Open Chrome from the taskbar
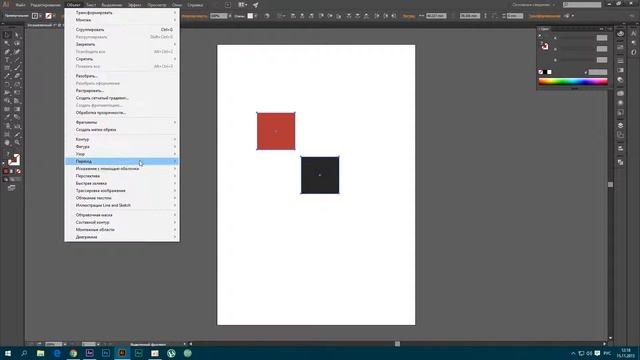 [x=73, y=353]
